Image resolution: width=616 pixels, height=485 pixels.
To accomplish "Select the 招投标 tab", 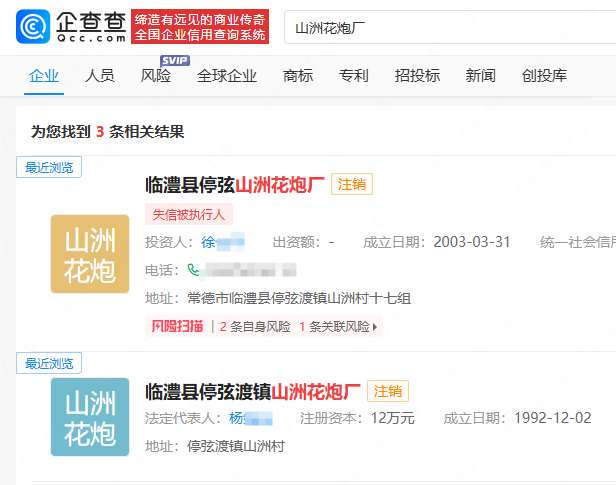I will click(x=417, y=76).
